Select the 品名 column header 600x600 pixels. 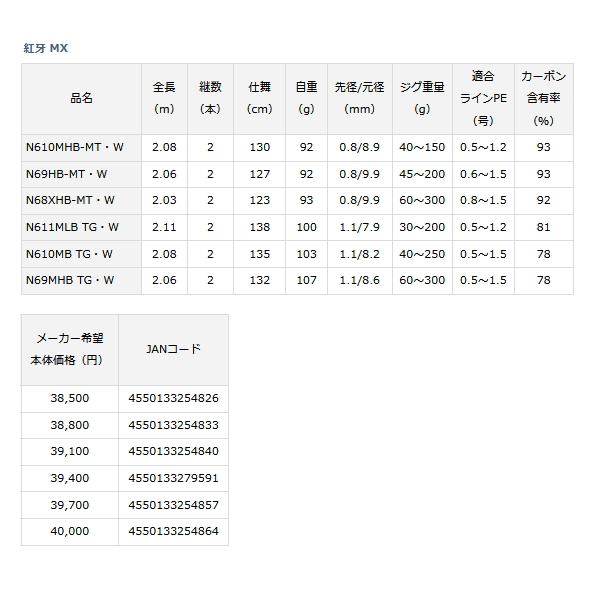[x=82, y=99]
